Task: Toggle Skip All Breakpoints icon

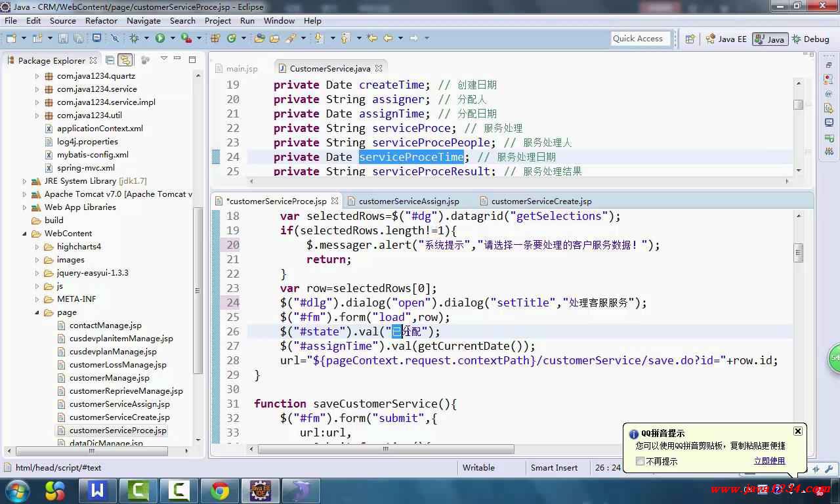Action: 114,39
